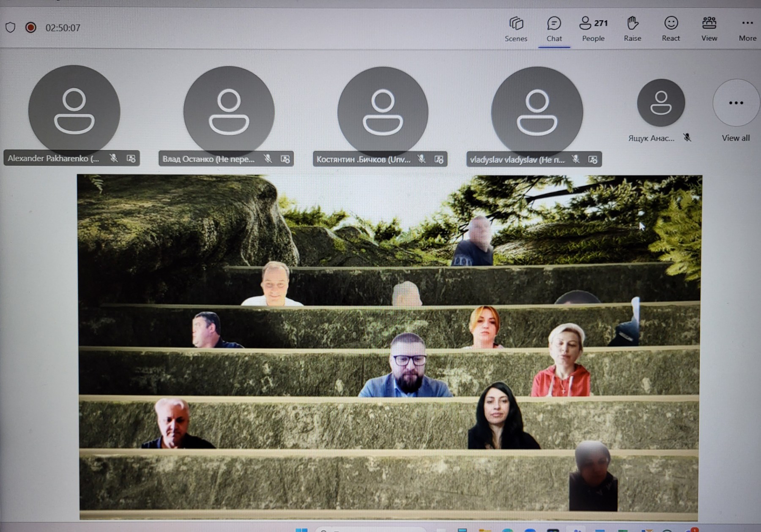Open the More options menu

click(x=747, y=29)
